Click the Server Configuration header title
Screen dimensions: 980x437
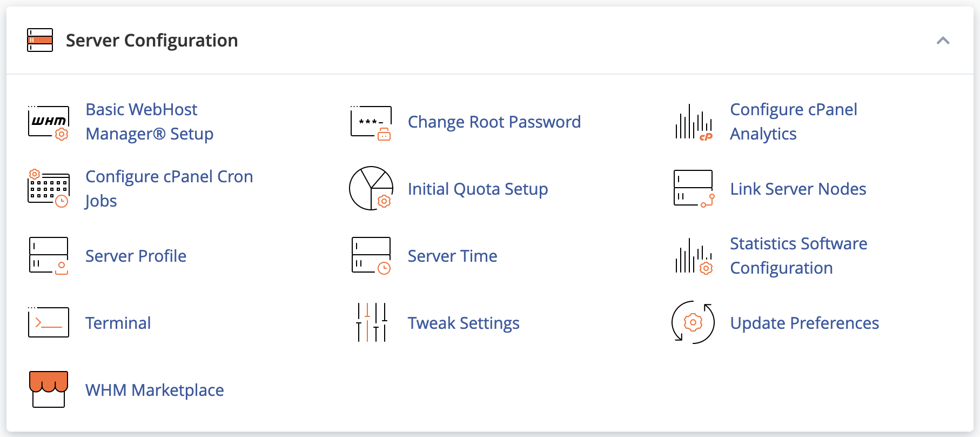click(152, 41)
